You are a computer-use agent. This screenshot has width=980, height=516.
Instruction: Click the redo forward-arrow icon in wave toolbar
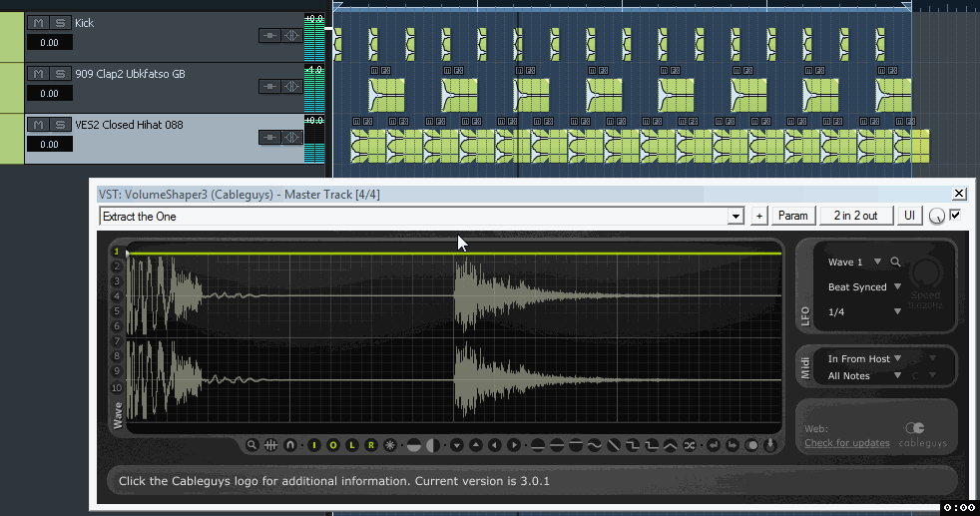tap(733, 445)
